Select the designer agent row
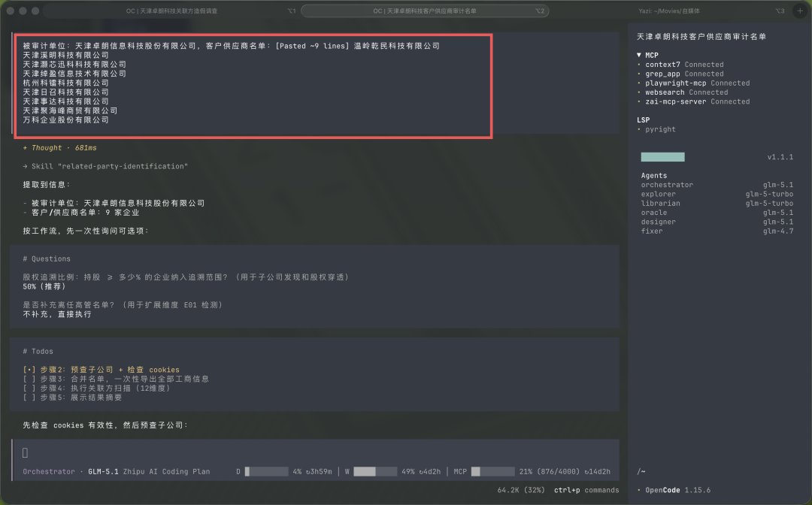Viewport: 812px width, 505px height. click(717, 222)
